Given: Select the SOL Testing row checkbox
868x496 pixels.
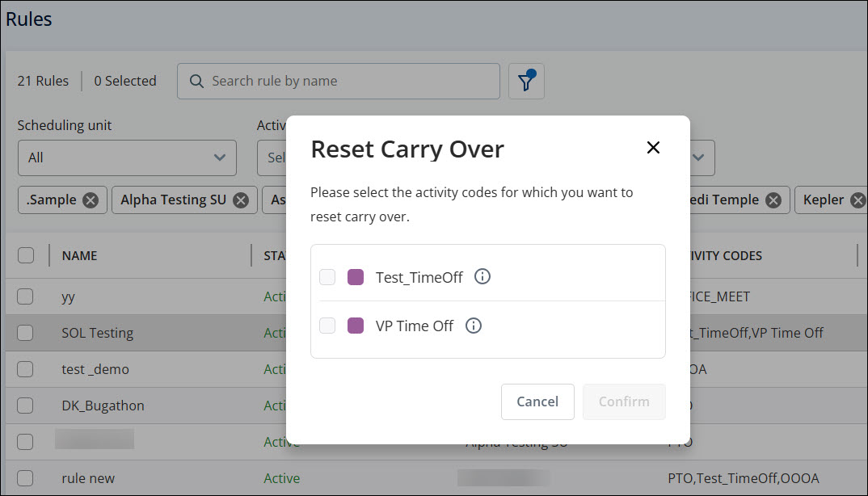Looking at the screenshot, I should [x=26, y=333].
